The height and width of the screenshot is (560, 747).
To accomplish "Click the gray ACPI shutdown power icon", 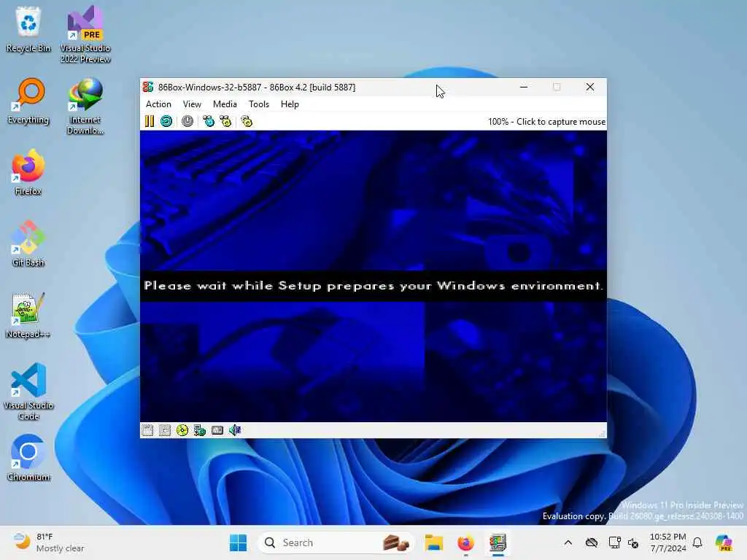I will point(187,122).
